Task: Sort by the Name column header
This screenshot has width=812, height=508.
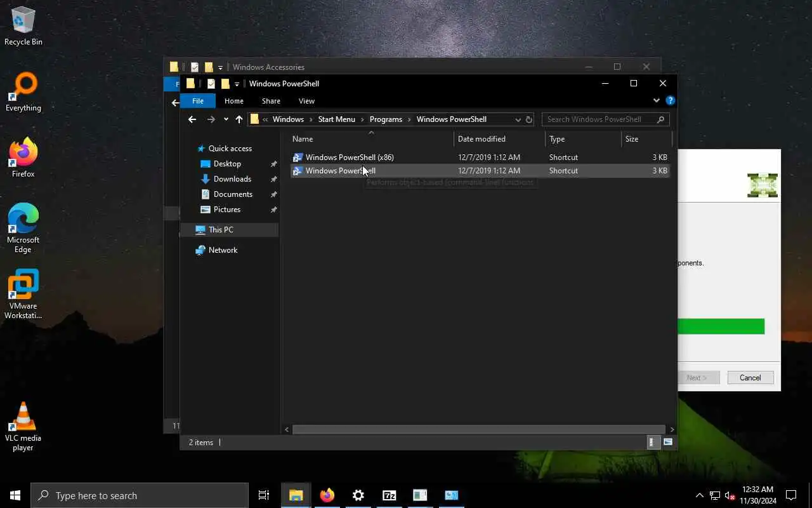Action: (372, 139)
